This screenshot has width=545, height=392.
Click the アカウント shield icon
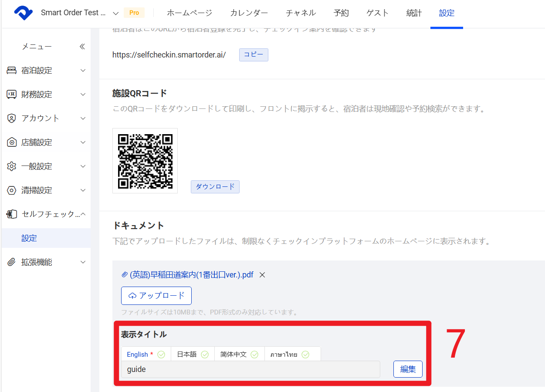[12, 118]
